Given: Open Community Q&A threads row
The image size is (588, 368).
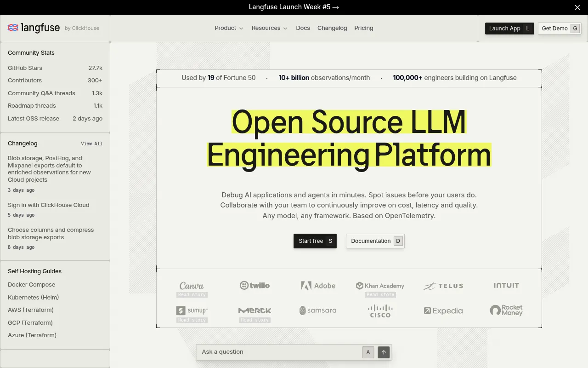Looking at the screenshot, I should coord(55,93).
